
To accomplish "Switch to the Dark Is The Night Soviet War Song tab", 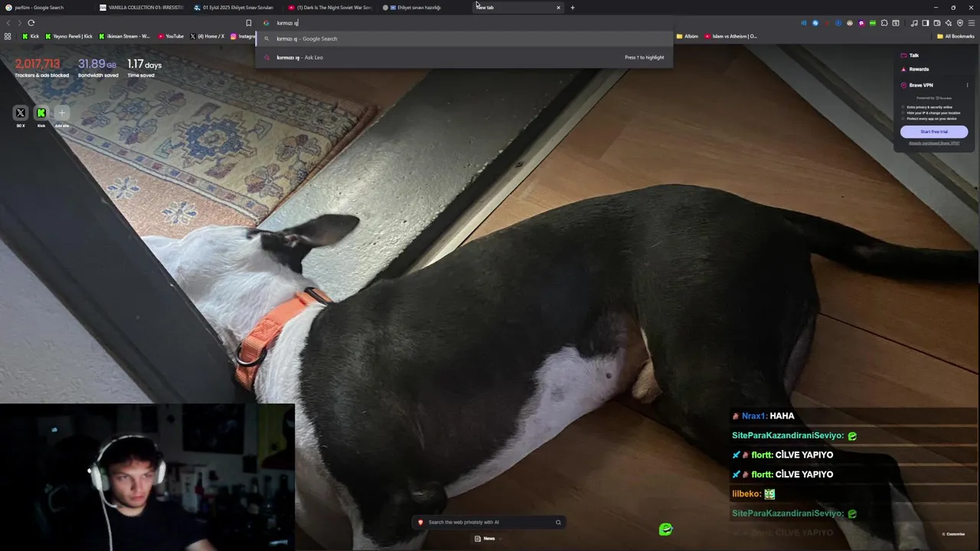I will click(330, 8).
